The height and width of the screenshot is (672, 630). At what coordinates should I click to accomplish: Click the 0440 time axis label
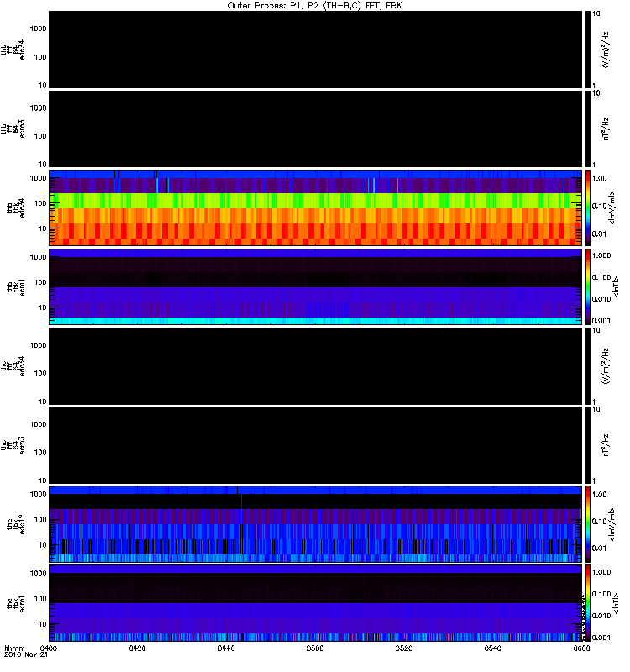tap(226, 648)
